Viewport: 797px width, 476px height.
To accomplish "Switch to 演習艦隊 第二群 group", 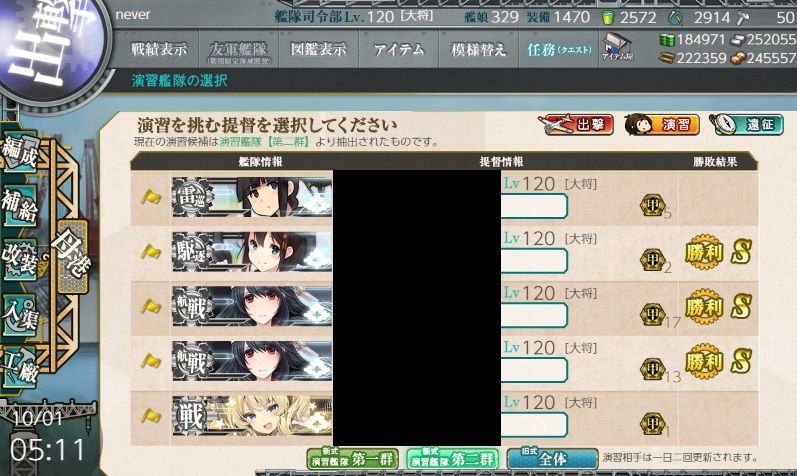I will tap(452, 459).
